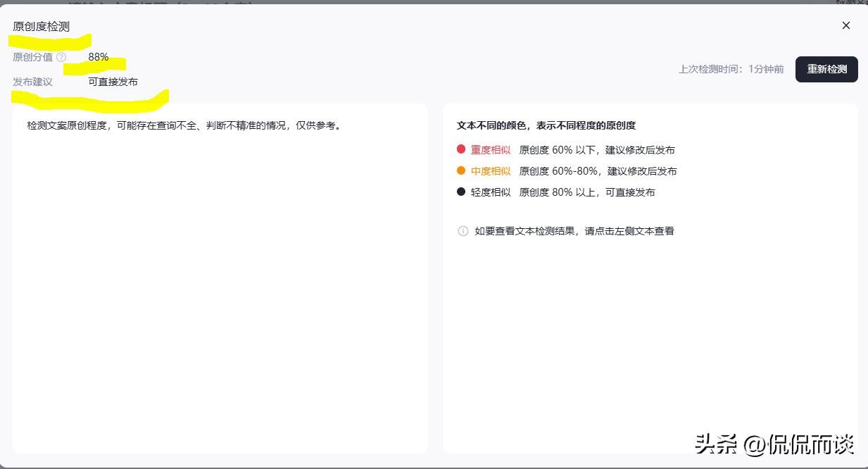Select the 重度相似 red label
The width and height of the screenshot is (868, 469).
coord(491,150)
